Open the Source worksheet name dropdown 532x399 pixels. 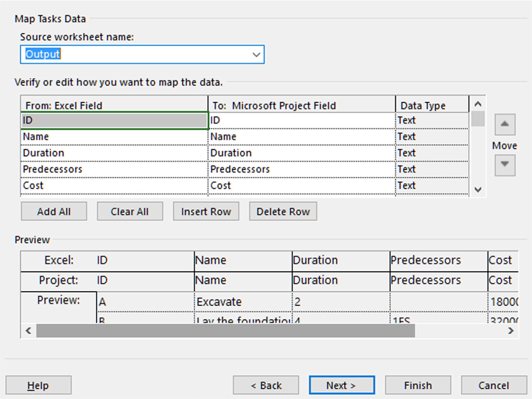tap(256, 54)
